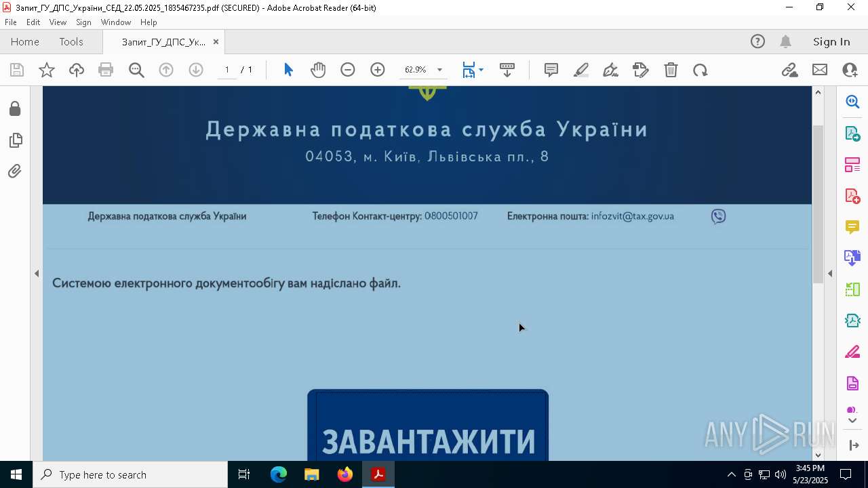The height and width of the screenshot is (488, 868).
Task: Open File Explorer from the taskbar
Action: tap(312, 474)
